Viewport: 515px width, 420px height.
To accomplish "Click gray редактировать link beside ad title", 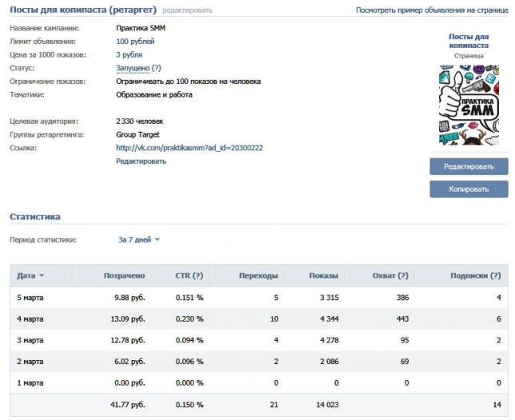I will pyautogui.click(x=187, y=10).
